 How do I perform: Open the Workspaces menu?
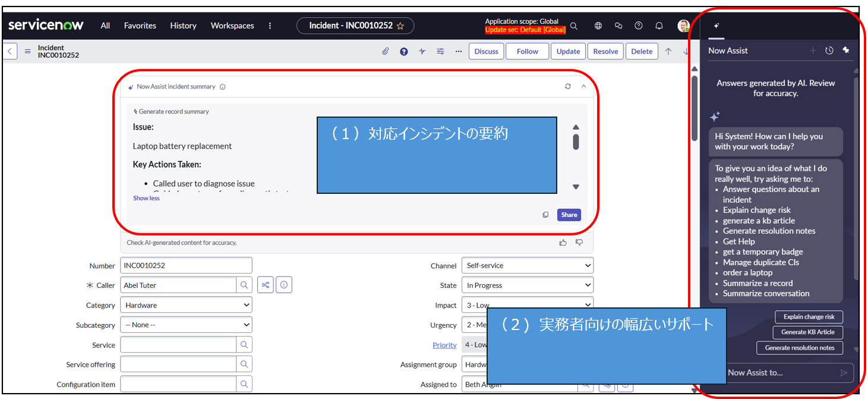pyautogui.click(x=232, y=26)
